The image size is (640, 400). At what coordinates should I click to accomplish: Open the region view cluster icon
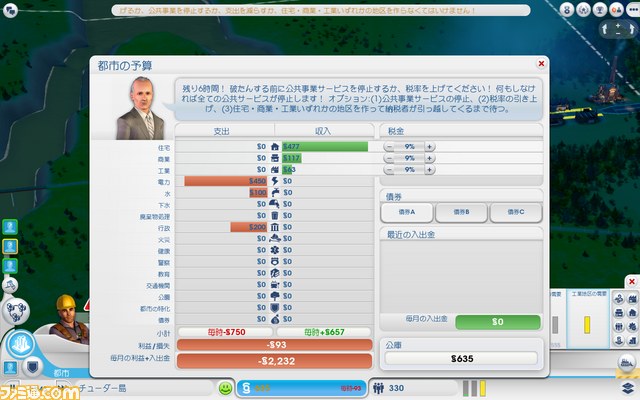(x=16, y=311)
